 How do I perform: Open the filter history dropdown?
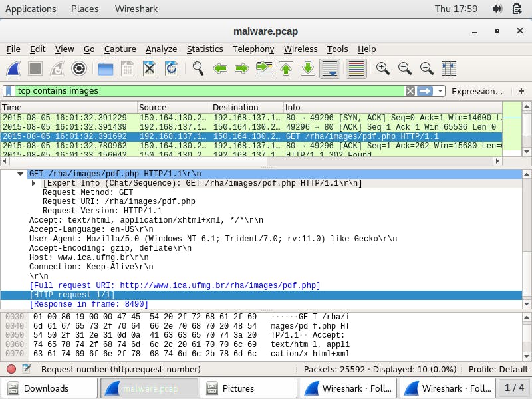440,91
